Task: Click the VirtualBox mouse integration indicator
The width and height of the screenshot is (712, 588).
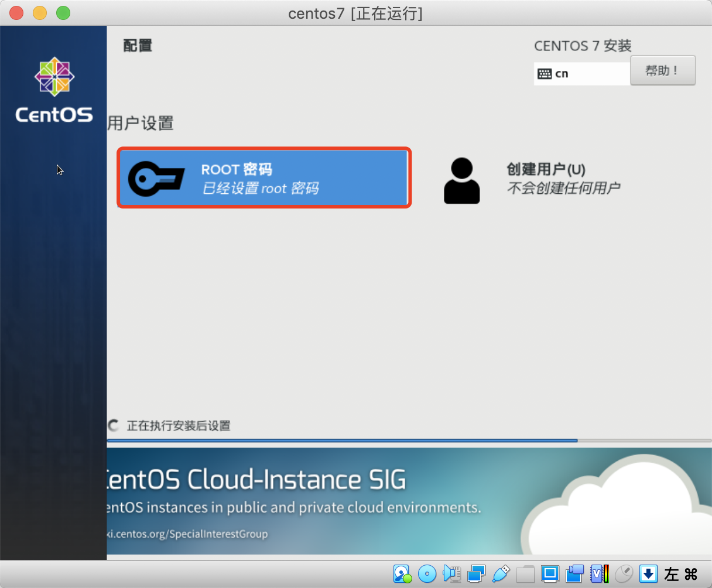Action: (x=624, y=573)
